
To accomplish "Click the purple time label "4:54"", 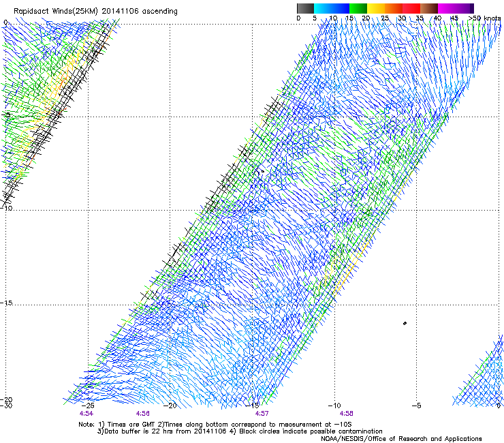I will 86,414.
